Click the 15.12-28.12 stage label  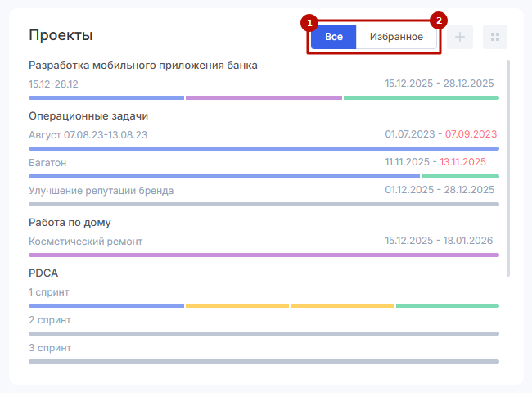click(x=53, y=84)
